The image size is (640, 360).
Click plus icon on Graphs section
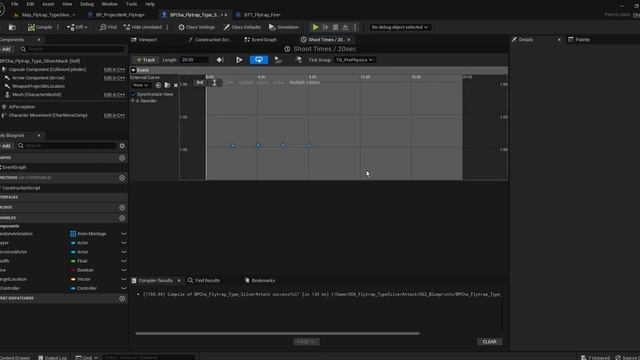[x=122, y=158]
